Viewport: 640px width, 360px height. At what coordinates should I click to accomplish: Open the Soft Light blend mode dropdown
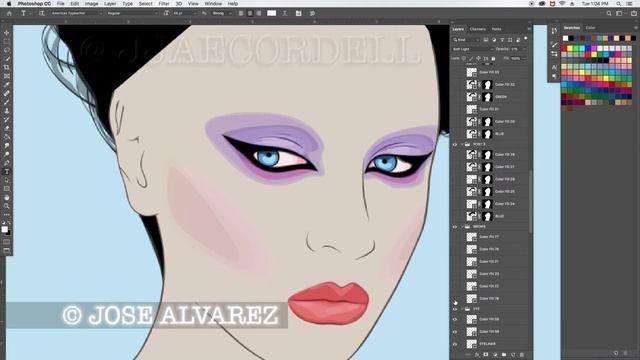(x=473, y=49)
